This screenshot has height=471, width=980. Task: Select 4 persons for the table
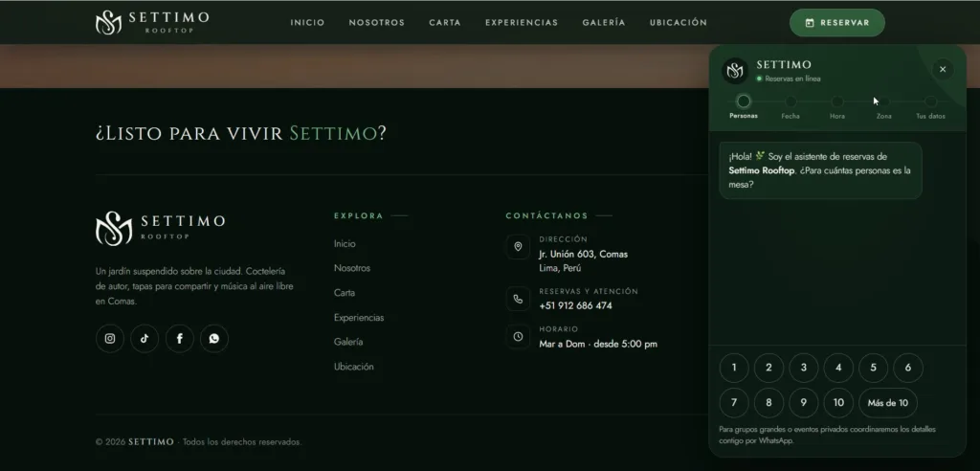[838, 368]
